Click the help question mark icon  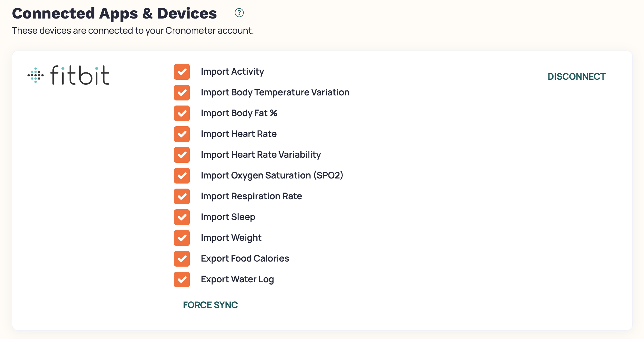[239, 13]
